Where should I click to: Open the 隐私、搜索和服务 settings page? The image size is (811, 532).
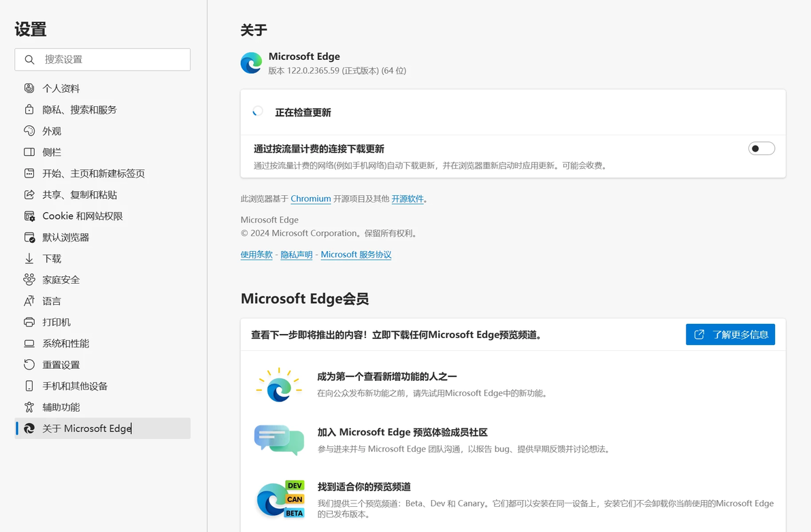(103, 110)
